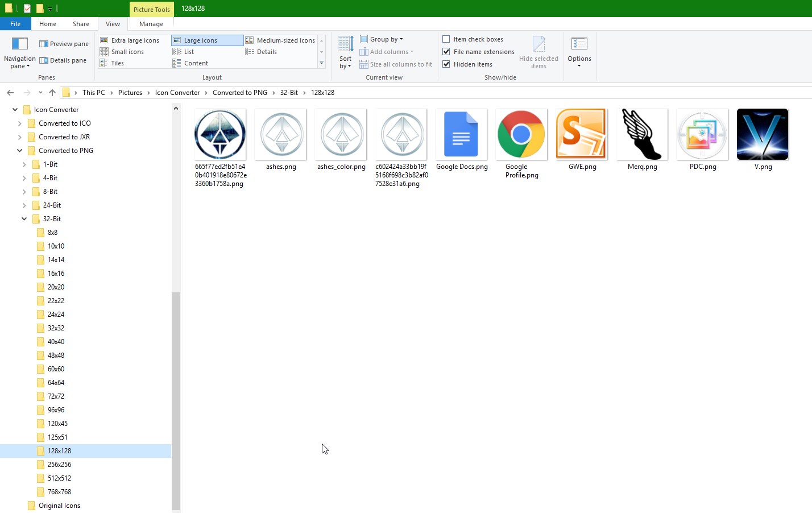Open the Google Chrome.png thumbnail
The width and height of the screenshot is (812, 513).
[521, 134]
